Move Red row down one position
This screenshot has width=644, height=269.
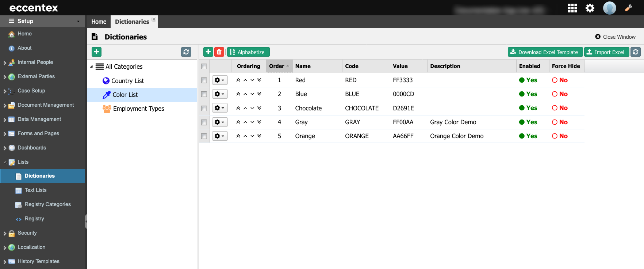(252, 80)
